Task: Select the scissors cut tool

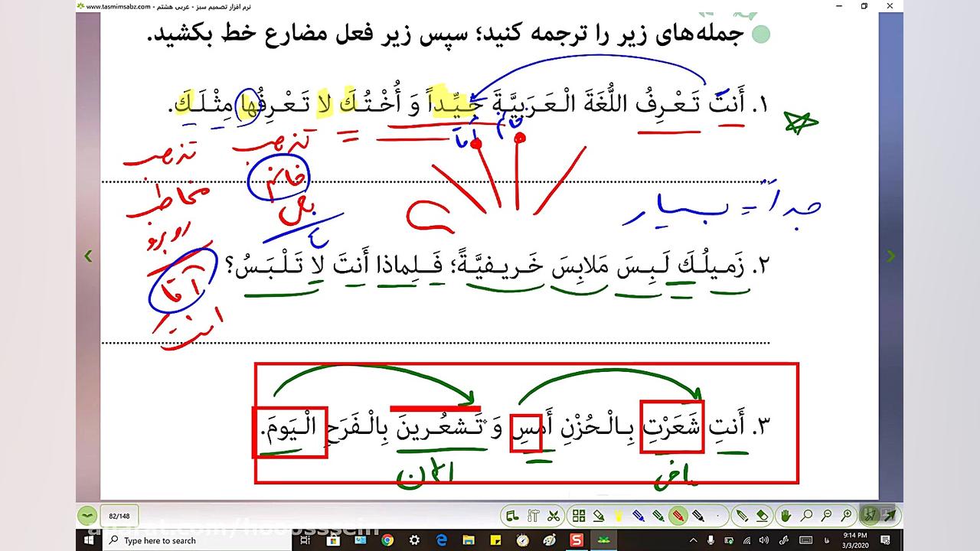Action: point(553,515)
